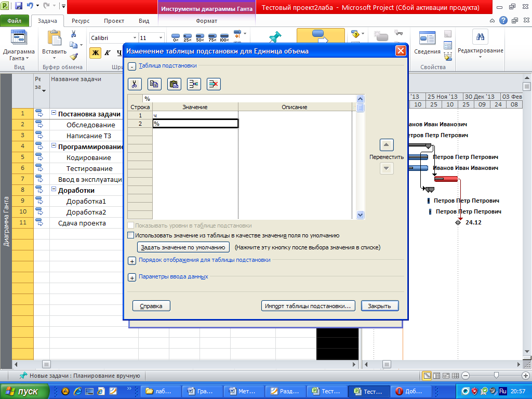Click Move up arrow above Переместить
The height and width of the screenshot is (399, 532).
coord(387,145)
